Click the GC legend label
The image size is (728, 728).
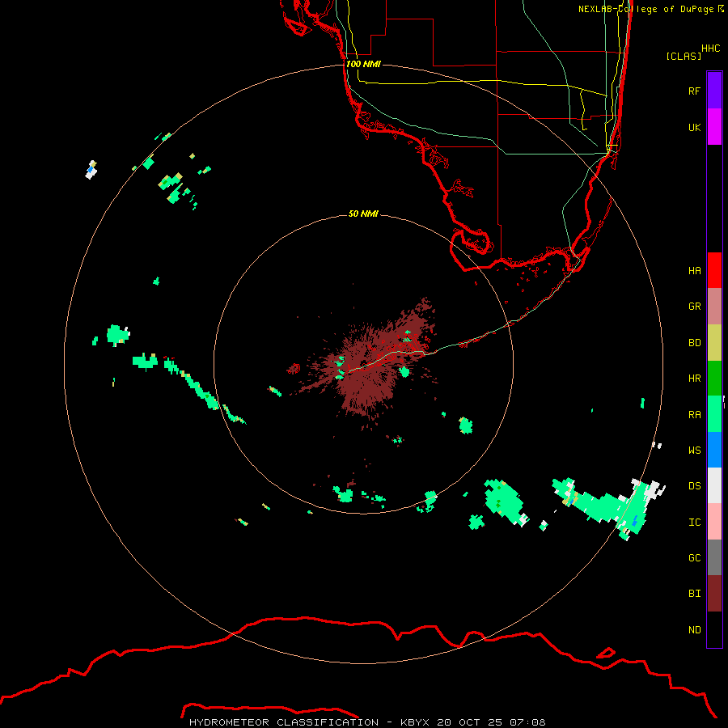694,558
